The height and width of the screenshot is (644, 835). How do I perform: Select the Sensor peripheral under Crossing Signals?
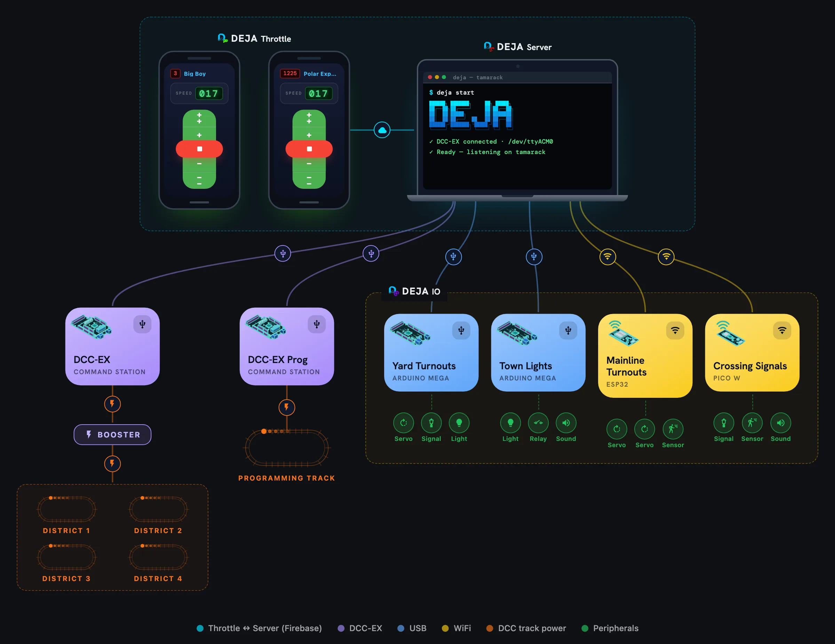tap(752, 427)
